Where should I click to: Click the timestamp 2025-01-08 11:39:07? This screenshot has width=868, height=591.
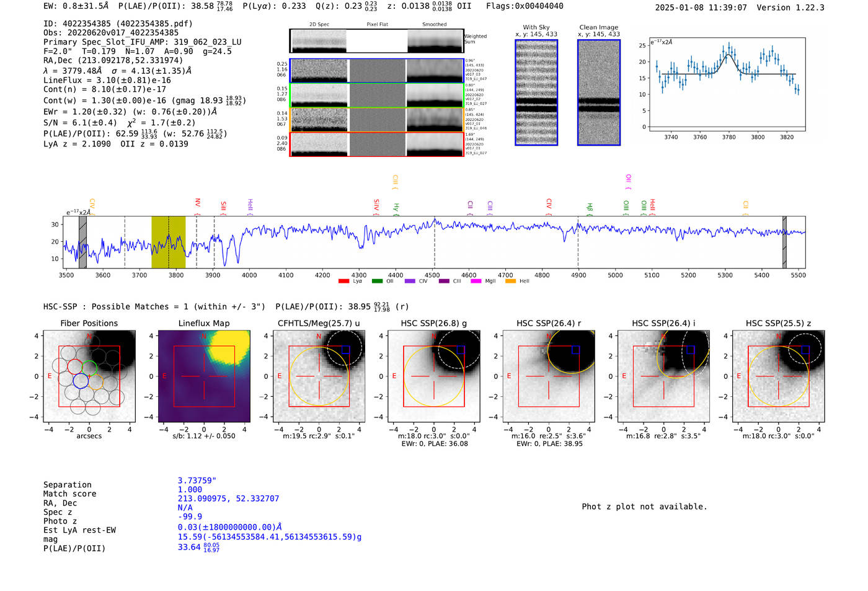point(701,7)
